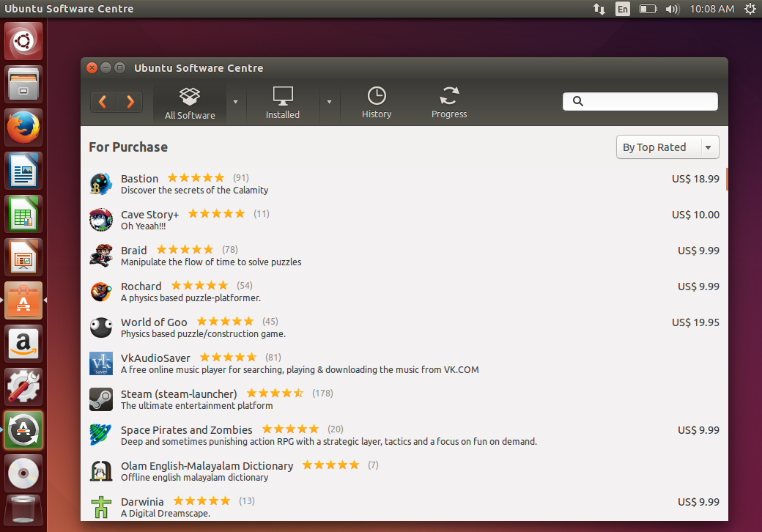Open the All Software section

coord(190,103)
